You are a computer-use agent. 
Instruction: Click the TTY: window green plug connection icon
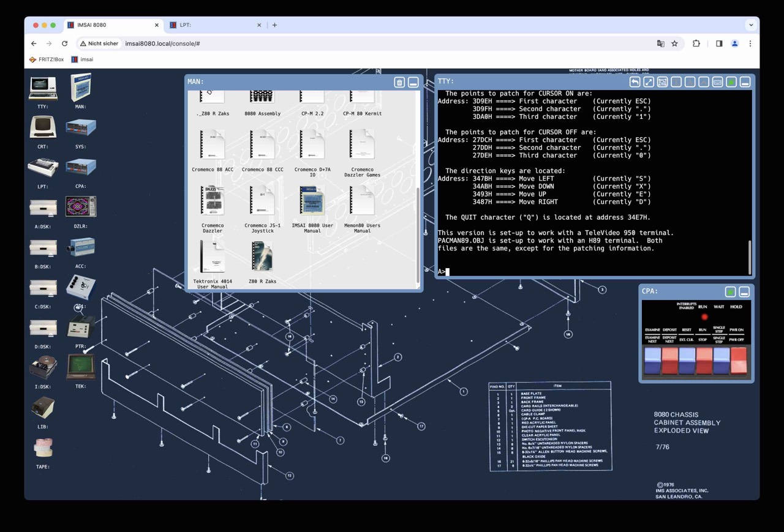pyautogui.click(x=731, y=82)
